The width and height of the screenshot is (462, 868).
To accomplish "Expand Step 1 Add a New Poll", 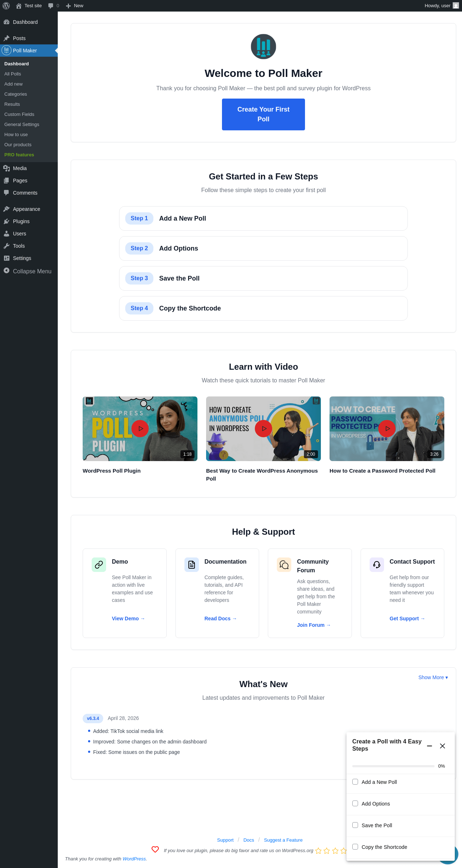I will pos(263,218).
